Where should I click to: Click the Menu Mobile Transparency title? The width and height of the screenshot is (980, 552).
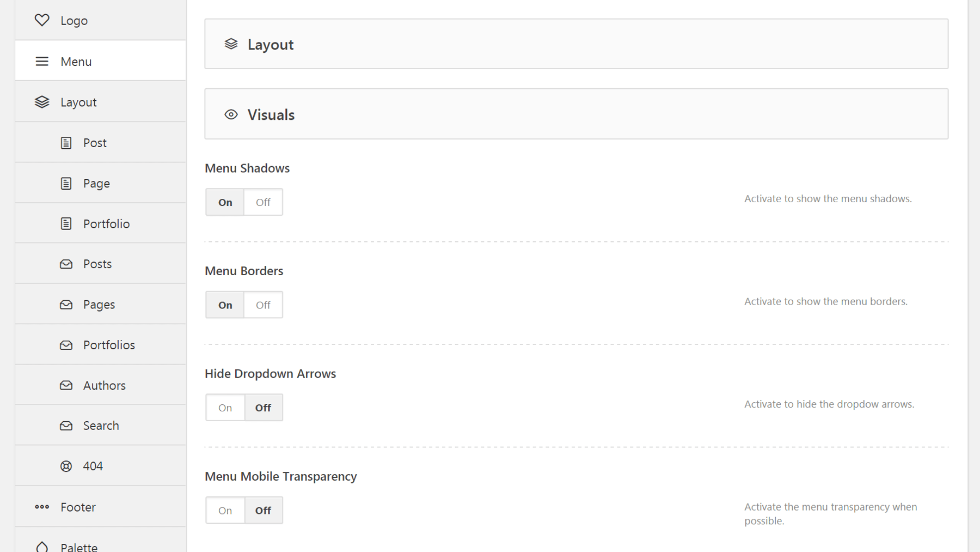(x=281, y=476)
